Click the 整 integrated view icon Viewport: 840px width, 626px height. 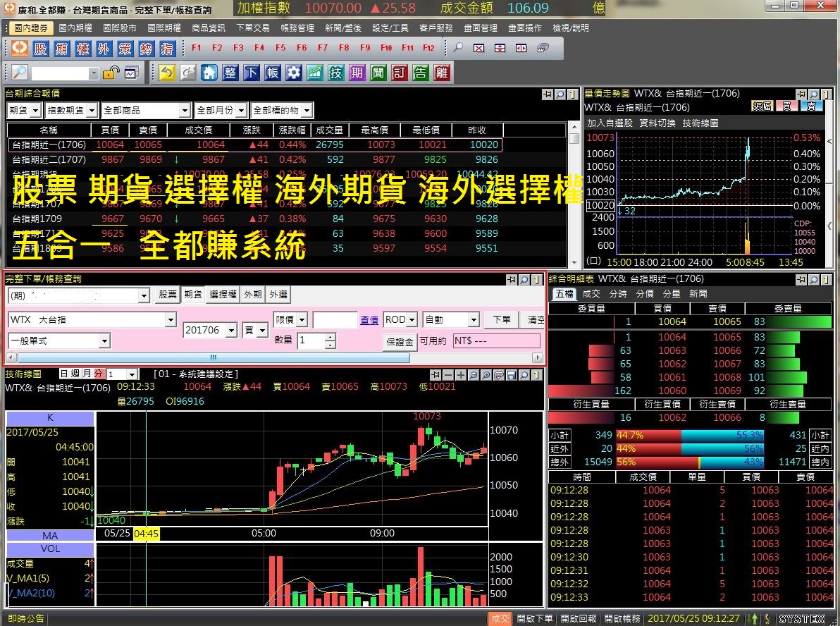pyautogui.click(x=230, y=73)
